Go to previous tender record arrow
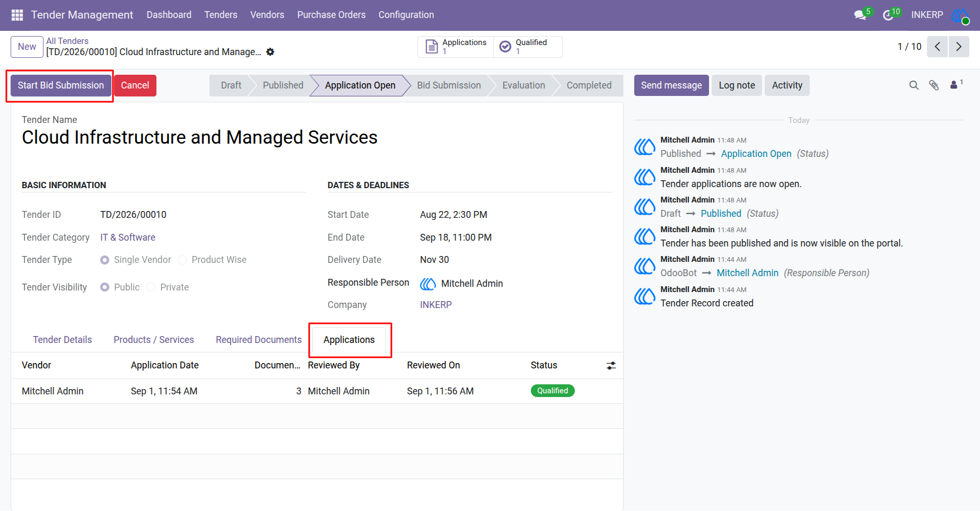Image resolution: width=980 pixels, height=511 pixels. [x=938, y=47]
